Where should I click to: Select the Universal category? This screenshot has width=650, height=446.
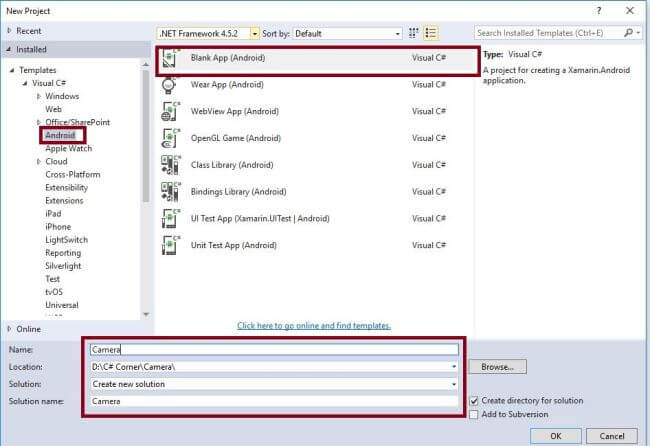(x=62, y=305)
